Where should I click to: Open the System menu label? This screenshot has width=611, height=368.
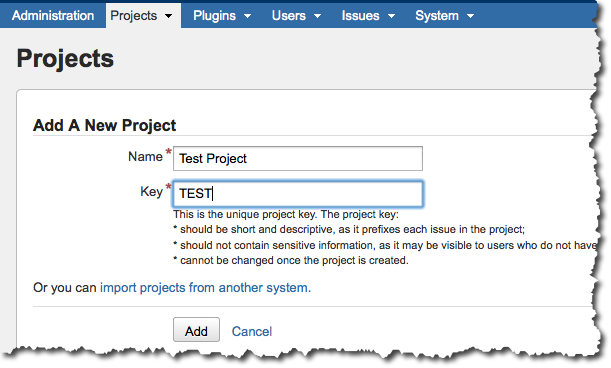437,16
